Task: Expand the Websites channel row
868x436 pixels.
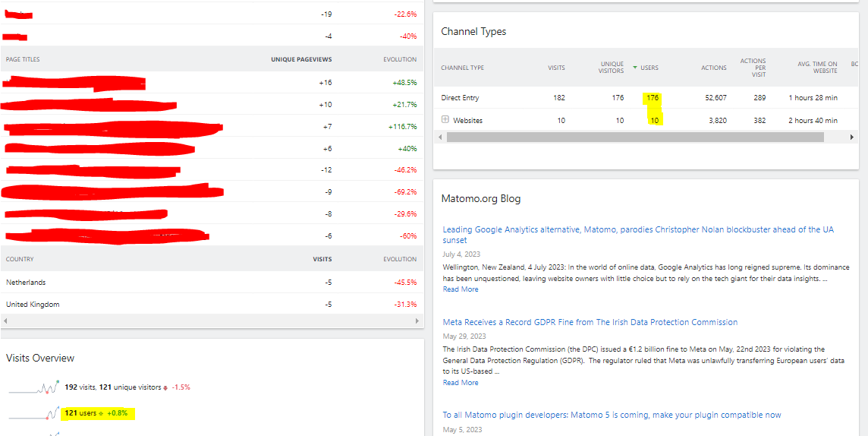Action: point(445,120)
